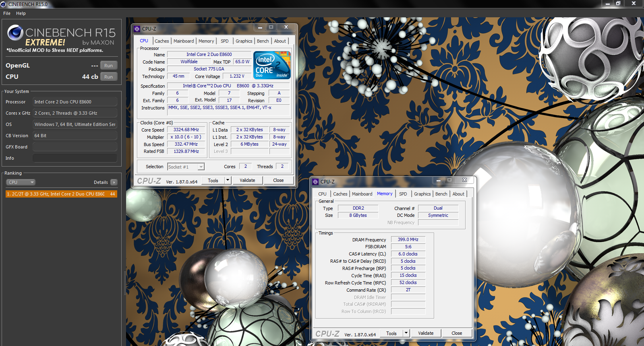Click the Rated FSB value 1329.87 MHz
The image size is (644, 346).
click(186, 151)
